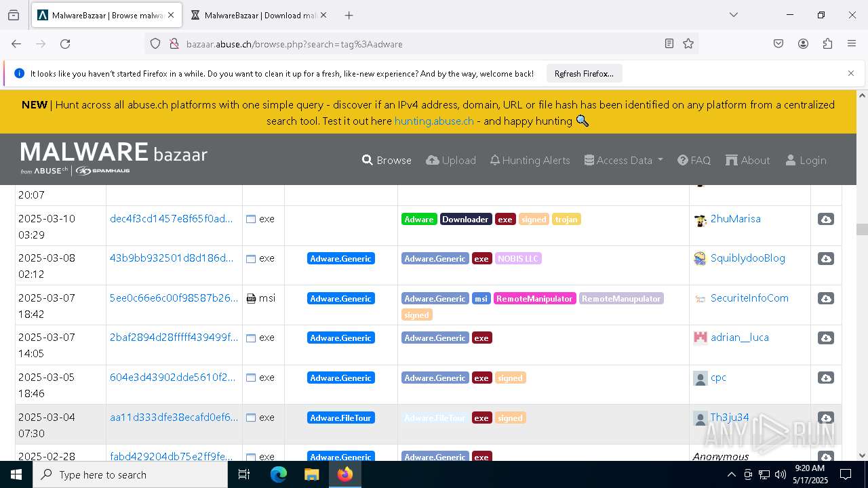The width and height of the screenshot is (868, 488).
Task: Open Task View on taskbar
Action: point(244,474)
